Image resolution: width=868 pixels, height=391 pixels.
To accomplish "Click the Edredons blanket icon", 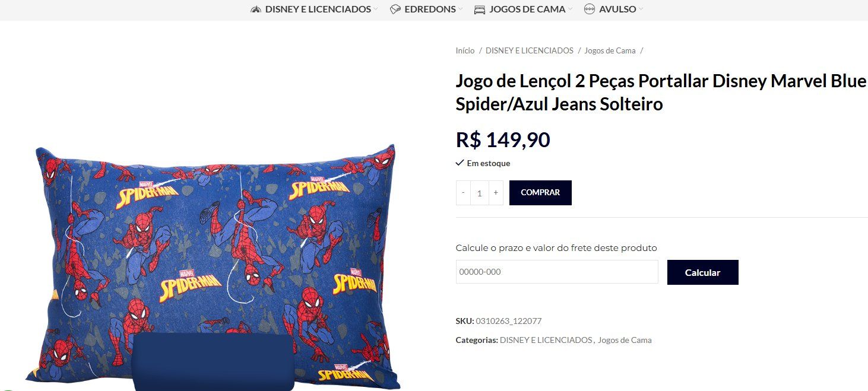I will 395,9.
